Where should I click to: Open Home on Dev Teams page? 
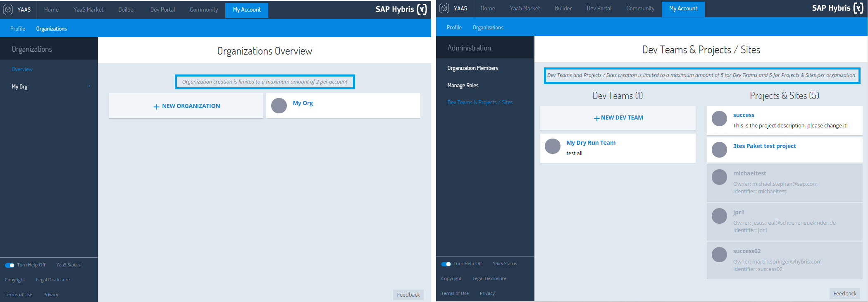click(x=488, y=8)
